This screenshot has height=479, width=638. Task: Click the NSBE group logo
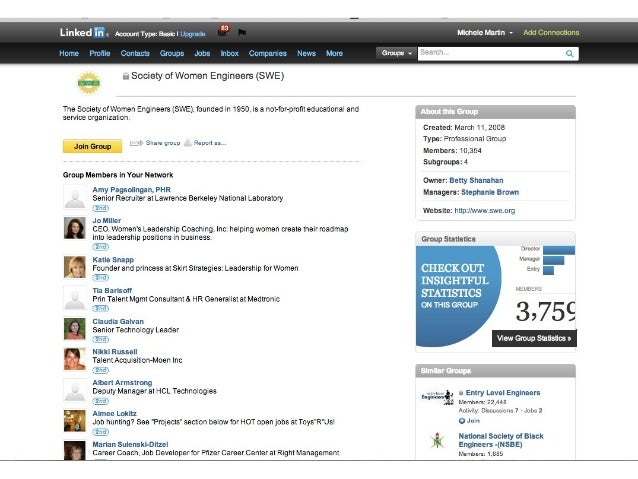click(x=437, y=441)
